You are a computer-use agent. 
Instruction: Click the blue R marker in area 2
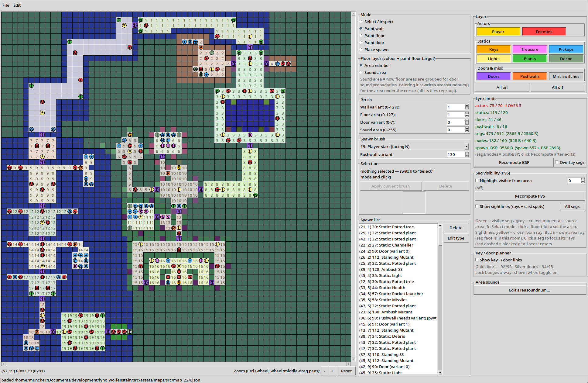(x=190, y=42)
